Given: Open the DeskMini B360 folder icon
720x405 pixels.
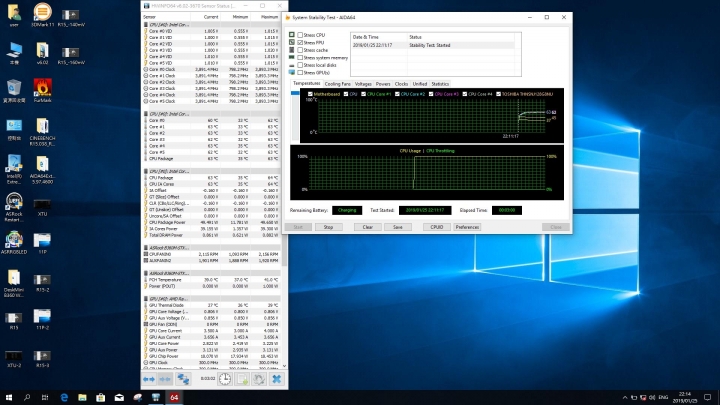Looking at the screenshot, I should [14, 283].
